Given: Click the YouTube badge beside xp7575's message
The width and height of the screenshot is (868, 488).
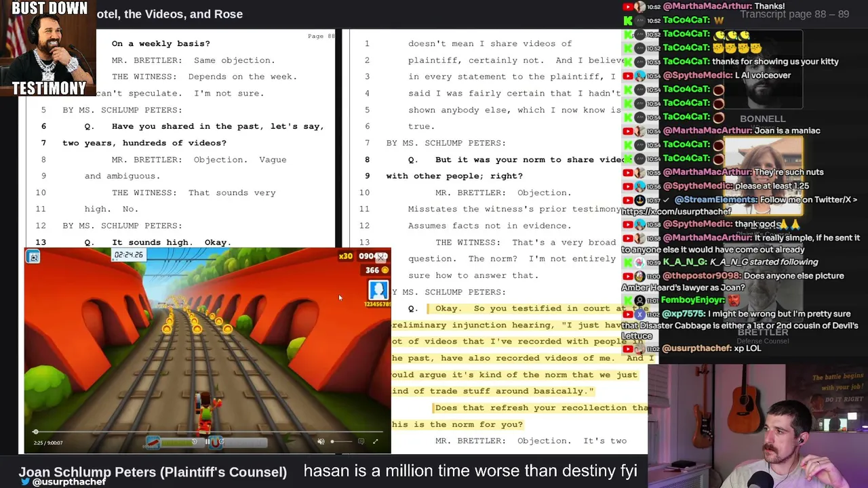Looking at the screenshot, I should click(x=627, y=314).
